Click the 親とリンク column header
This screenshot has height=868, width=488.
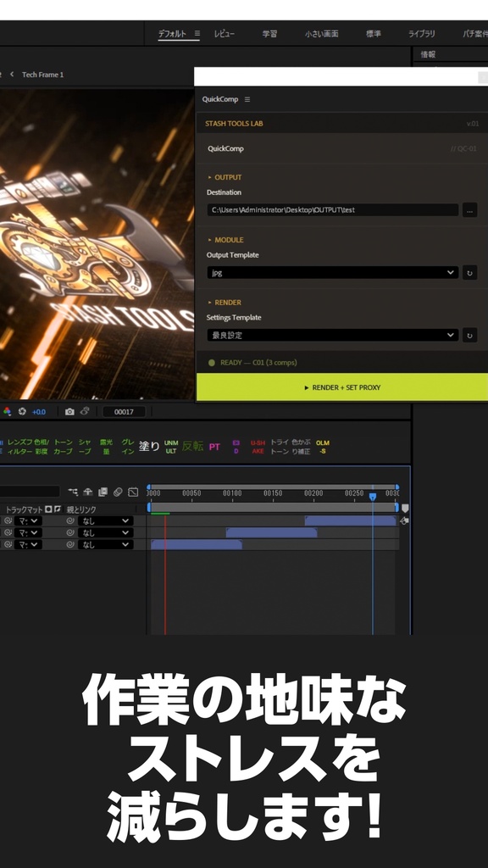point(81,509)
